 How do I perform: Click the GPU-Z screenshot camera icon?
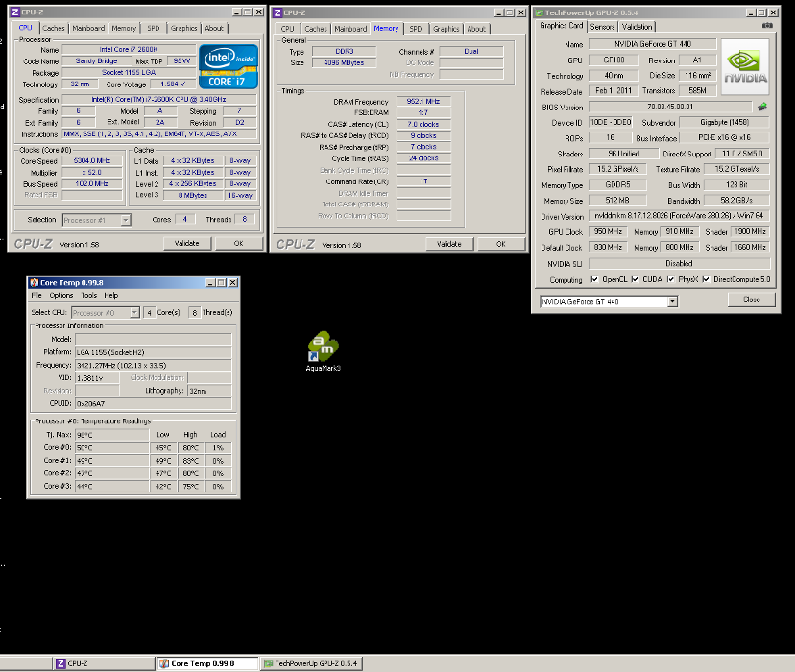coord(767,25)
